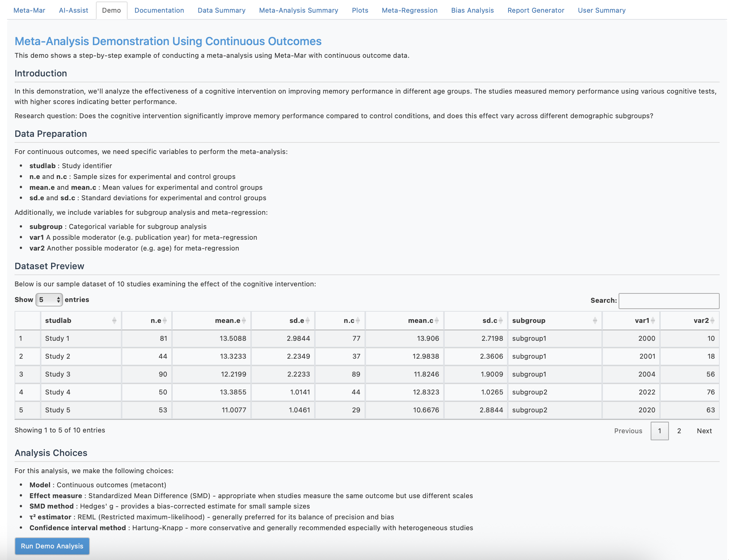Sort the sd.e column using its sort arrow

coord(308,320)
